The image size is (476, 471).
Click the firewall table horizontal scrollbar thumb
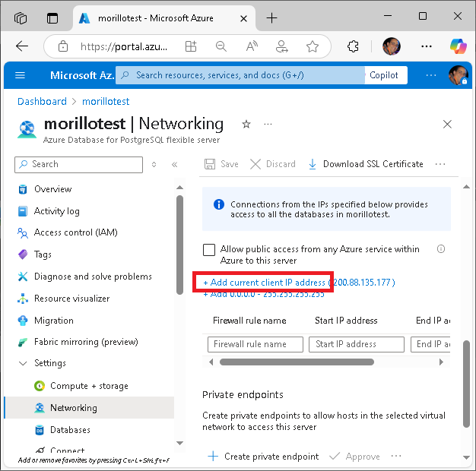tap(297, 362)
